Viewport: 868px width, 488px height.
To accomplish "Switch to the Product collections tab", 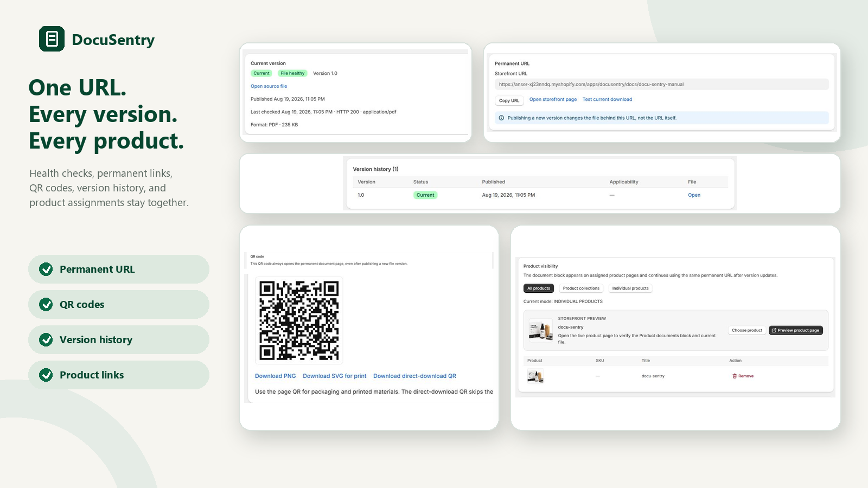I will pyautogui.click(x=581, y=288).
